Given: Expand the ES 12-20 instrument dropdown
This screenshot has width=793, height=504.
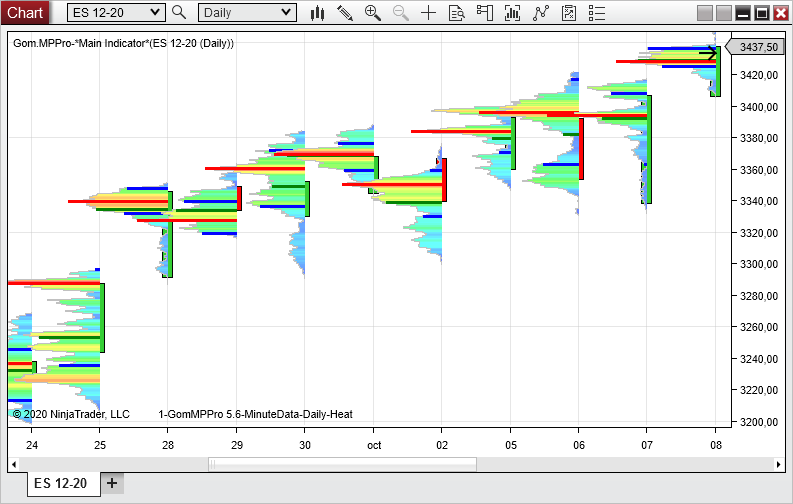Looking at the screenshot, I should pos(154,13).
